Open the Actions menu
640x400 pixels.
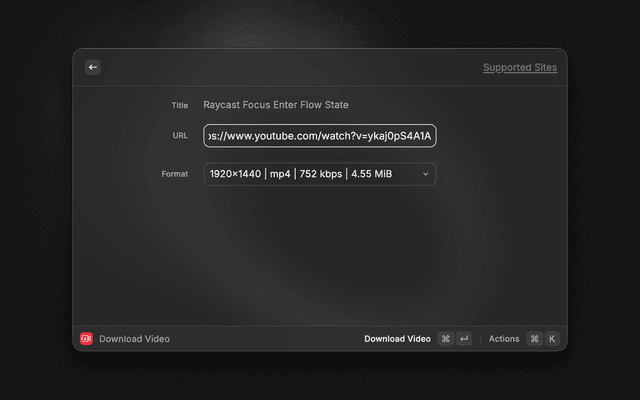click(x=504, y=339)
